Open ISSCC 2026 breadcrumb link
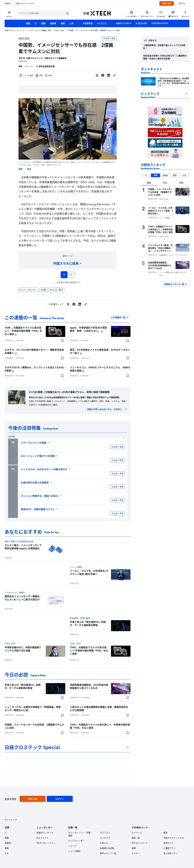Viewport: 194px width, 868px height. point(59,30)
